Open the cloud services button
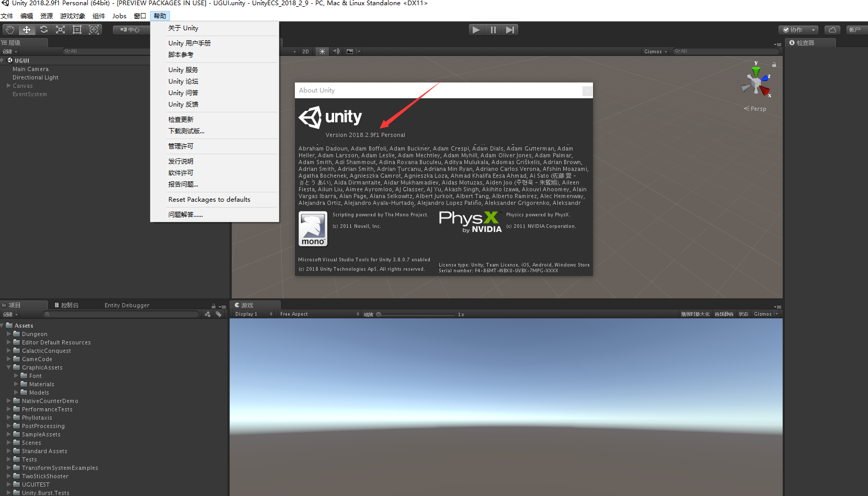The height and width of the screenshot is (496, 868). pyautogui.click(x=832, y=30)
